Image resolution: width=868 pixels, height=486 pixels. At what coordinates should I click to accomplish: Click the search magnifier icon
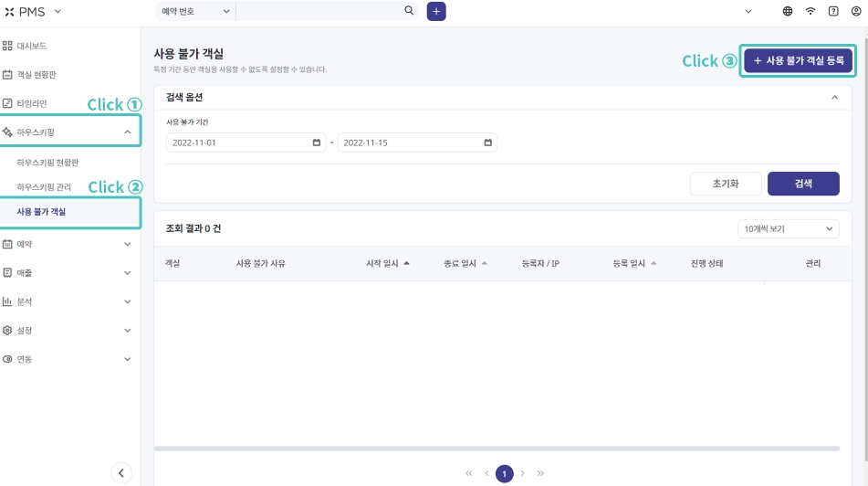pyautogui.click(x=409, y=11)
